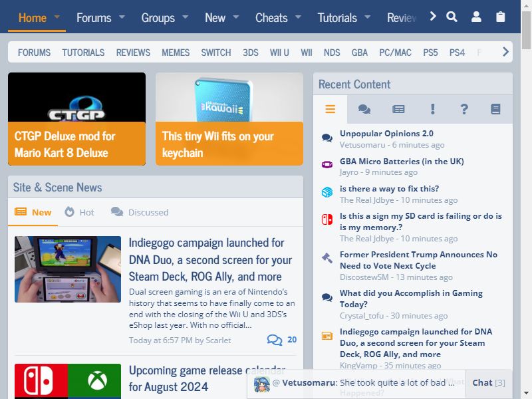The height and width of the screenshot is (399, 532).
Task: Open the Home menu item
Action: pos(32,18)
